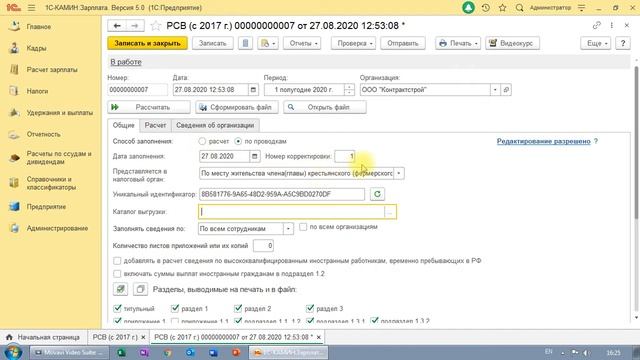This screenshot has width=640, height=360.
Task: Go forward with the right arrow
Action: (135, 26)
